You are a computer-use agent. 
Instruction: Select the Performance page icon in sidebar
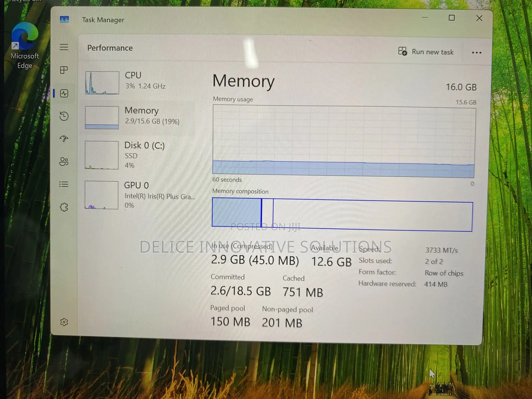click(64, 93)
